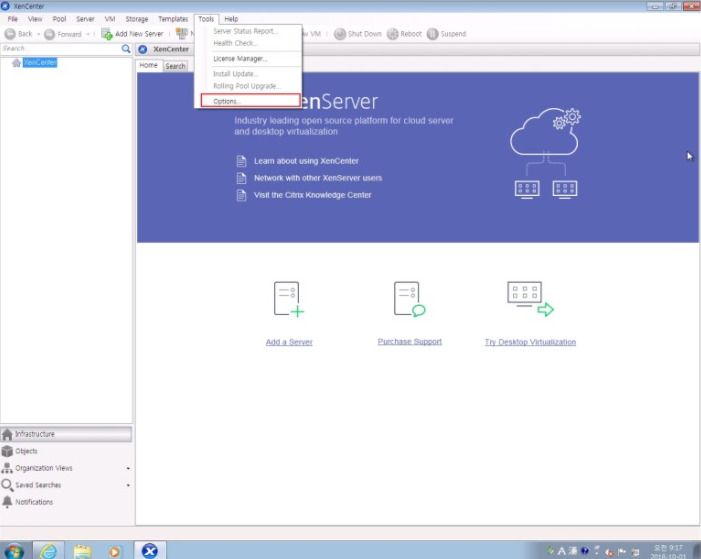
Task: Expand the Organization Views submenu arrow
Action: click(128, 468)
